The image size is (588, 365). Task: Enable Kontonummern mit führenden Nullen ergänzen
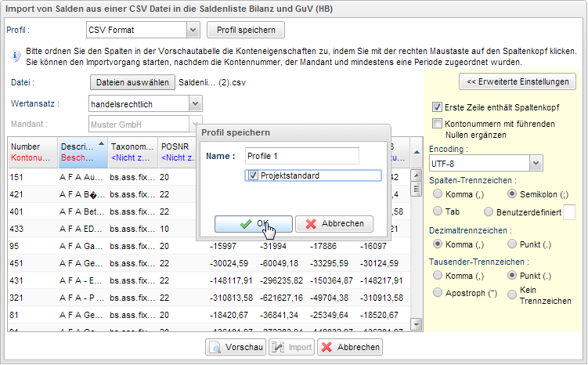point(437,124)
